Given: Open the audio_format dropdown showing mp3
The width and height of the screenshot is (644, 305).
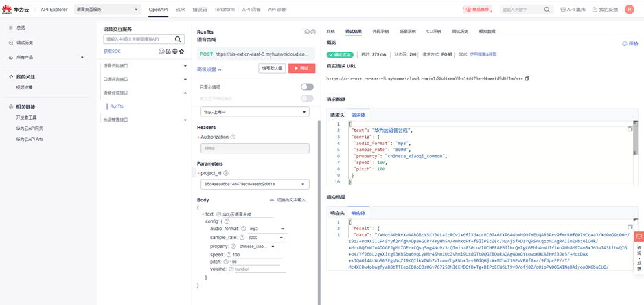Looking at the screenshot, I should click(x=267, y=229).
